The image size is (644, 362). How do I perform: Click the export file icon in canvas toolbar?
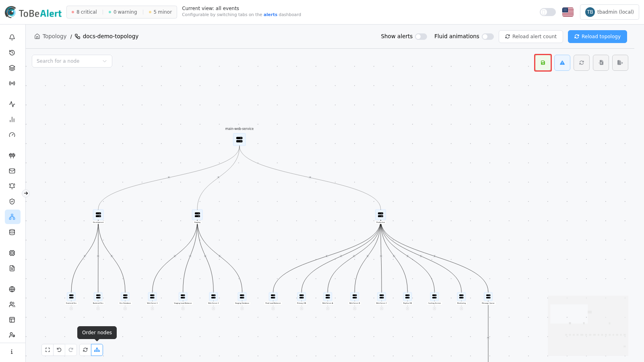coord(620,63)
